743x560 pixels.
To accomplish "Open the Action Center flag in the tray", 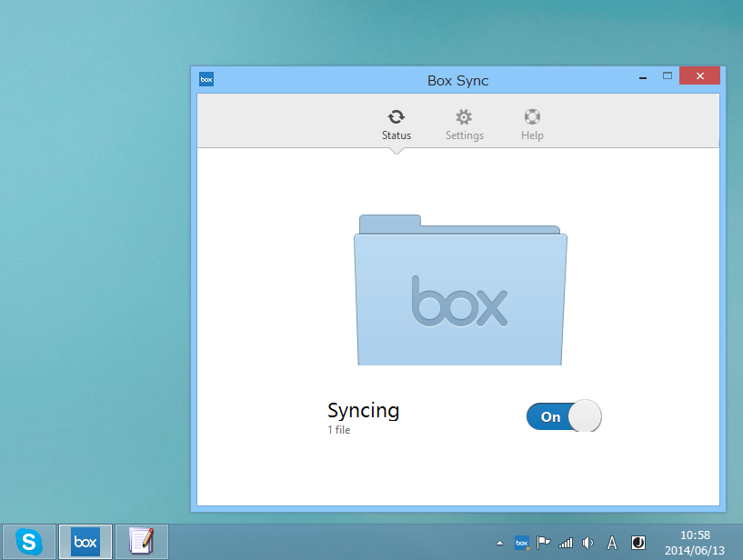I will [543, 543].
